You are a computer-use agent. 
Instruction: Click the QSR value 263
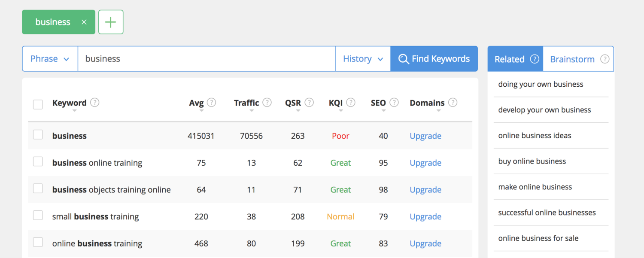click(298, 136)
